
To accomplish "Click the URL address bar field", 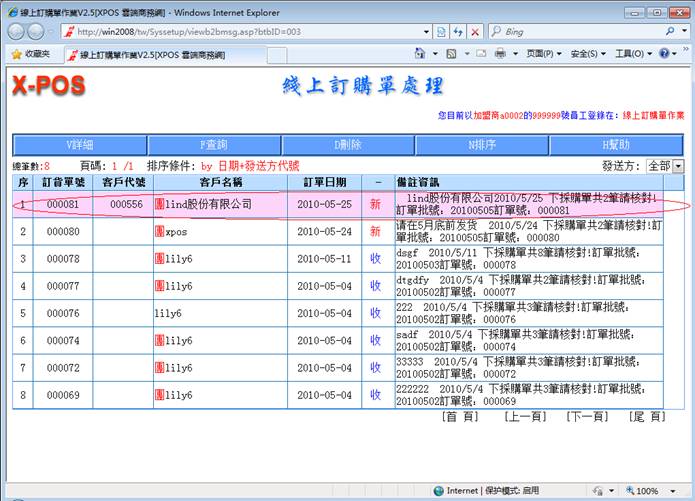I will point(240,32).
